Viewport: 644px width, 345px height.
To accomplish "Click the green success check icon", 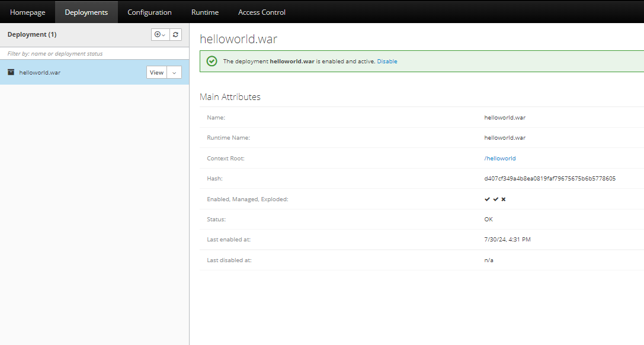I will click(212, 61).
